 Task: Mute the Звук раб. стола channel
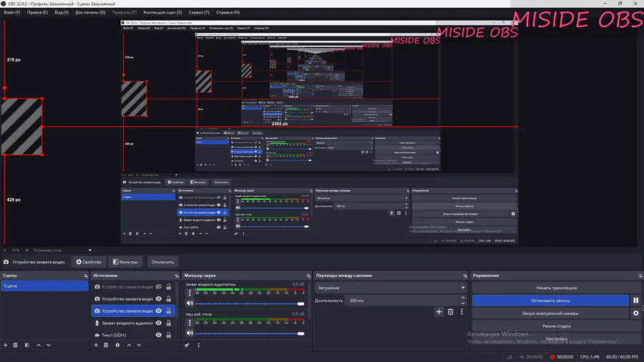pyautogui.click(x=190, y=333)
